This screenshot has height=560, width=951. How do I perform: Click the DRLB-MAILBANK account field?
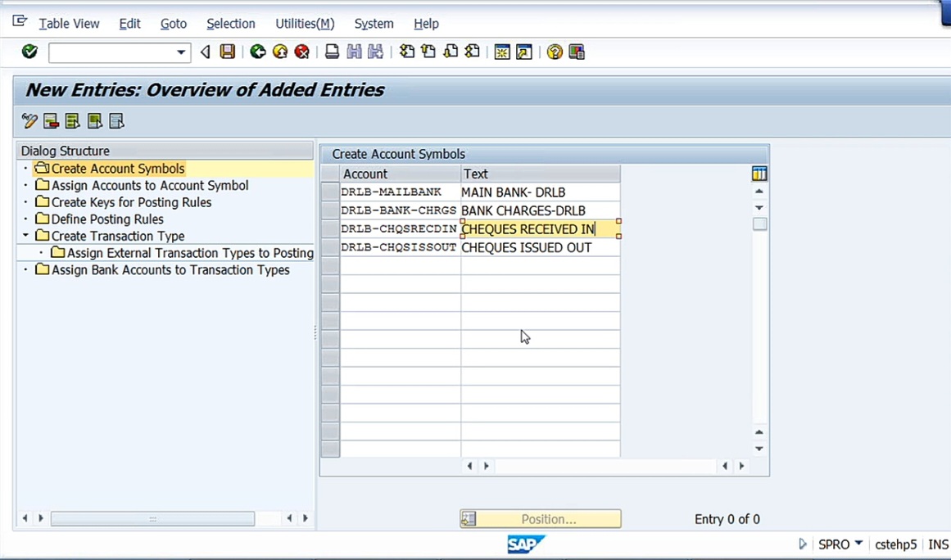[x=401, y=192]
